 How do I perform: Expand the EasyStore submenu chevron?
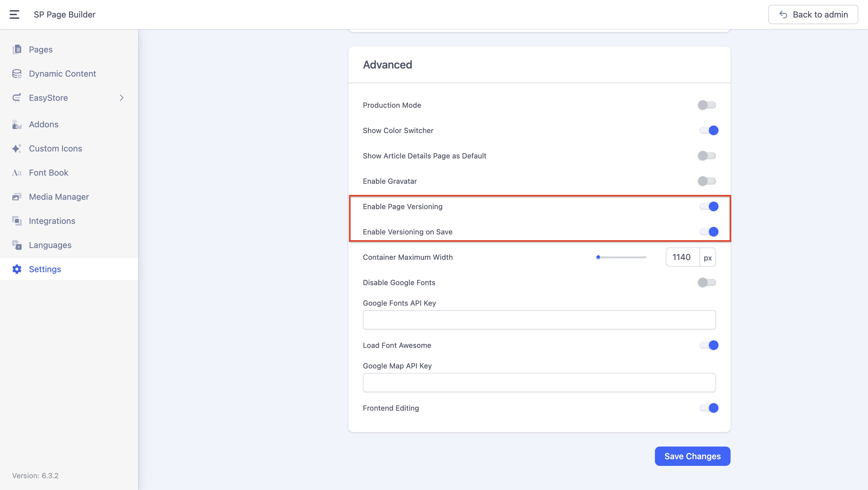pos(122,98)
